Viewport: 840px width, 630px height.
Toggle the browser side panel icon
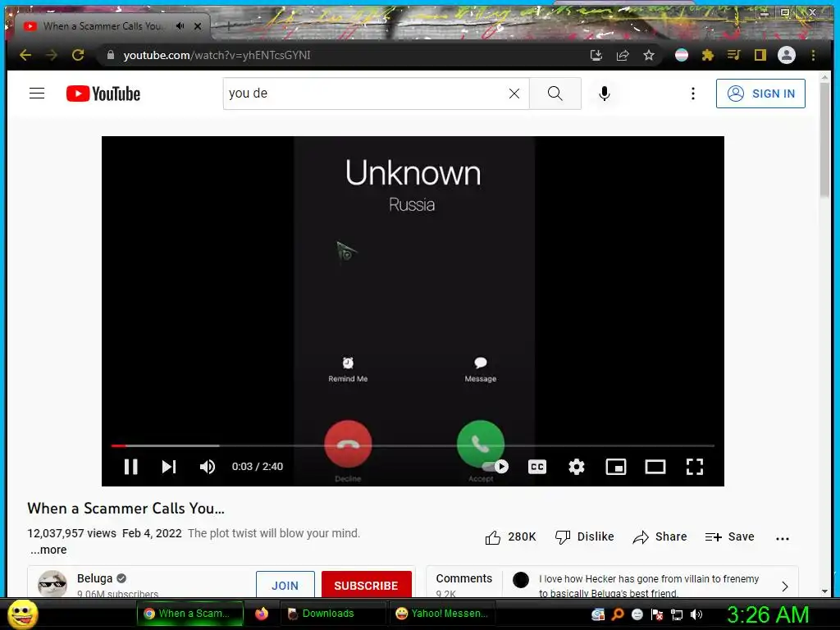click(x=760, y=55)
